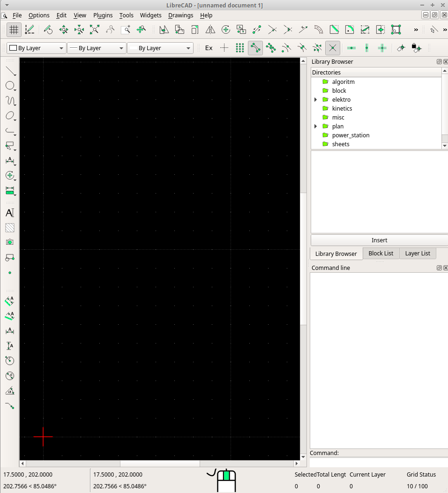Activate the Text tool
The height and width of the screenshot is (493, 448).
tap(10, 213)
